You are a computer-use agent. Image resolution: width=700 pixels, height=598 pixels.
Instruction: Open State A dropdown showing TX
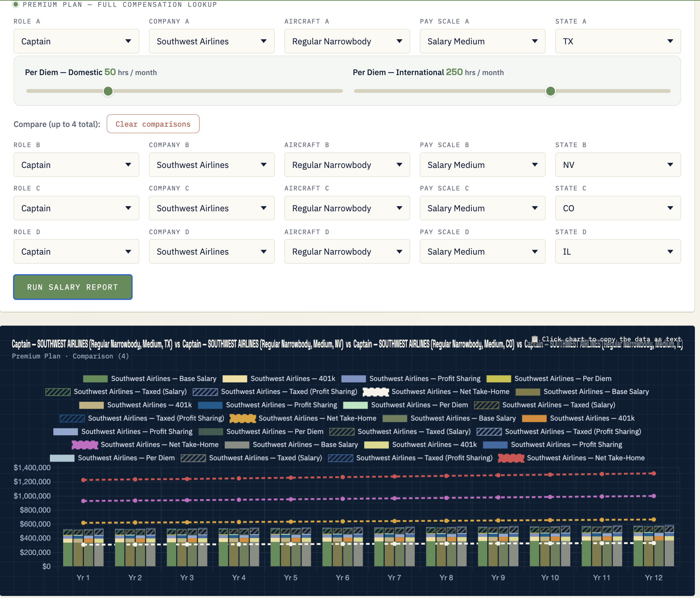[618, 41]
